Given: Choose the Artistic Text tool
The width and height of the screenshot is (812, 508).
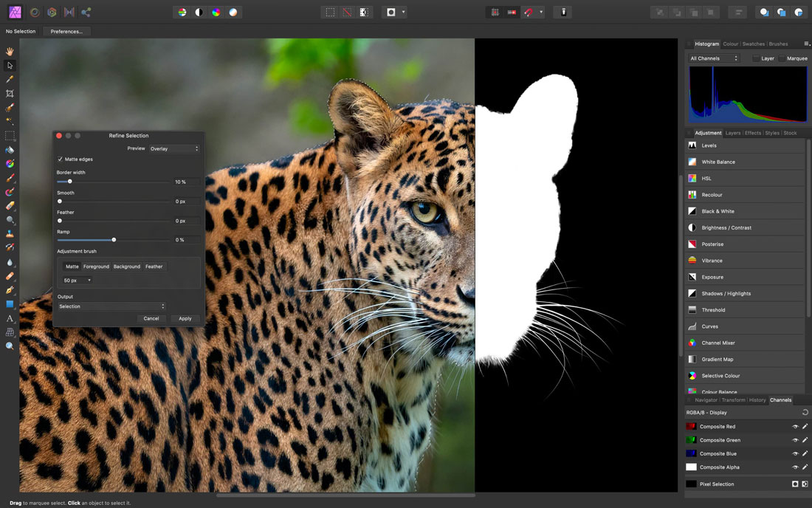Looking at the screenshot, I should pos(10,318).
